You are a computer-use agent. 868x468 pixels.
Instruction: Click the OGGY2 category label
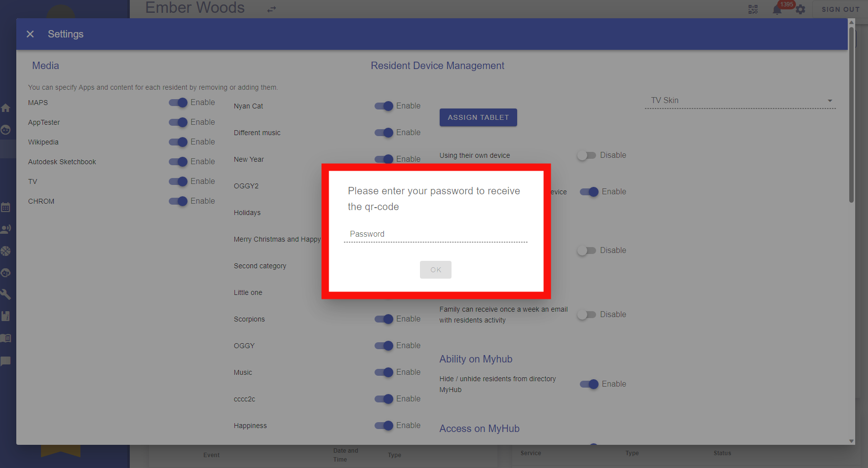(246, 186)
